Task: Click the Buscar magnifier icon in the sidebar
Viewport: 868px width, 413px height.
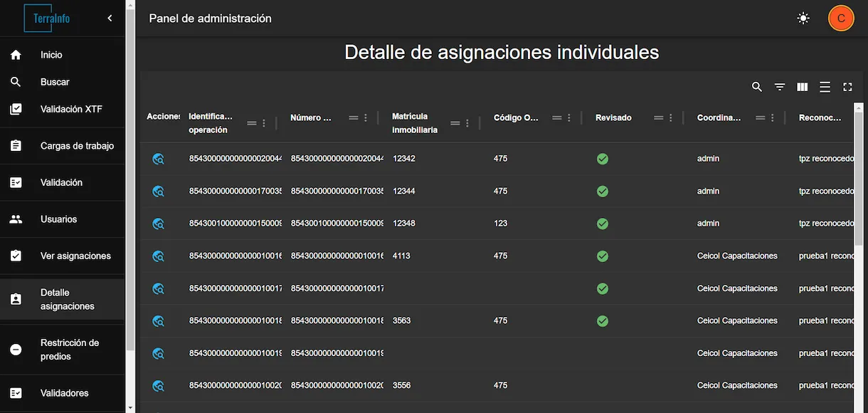Action: [x=16, y=81]
